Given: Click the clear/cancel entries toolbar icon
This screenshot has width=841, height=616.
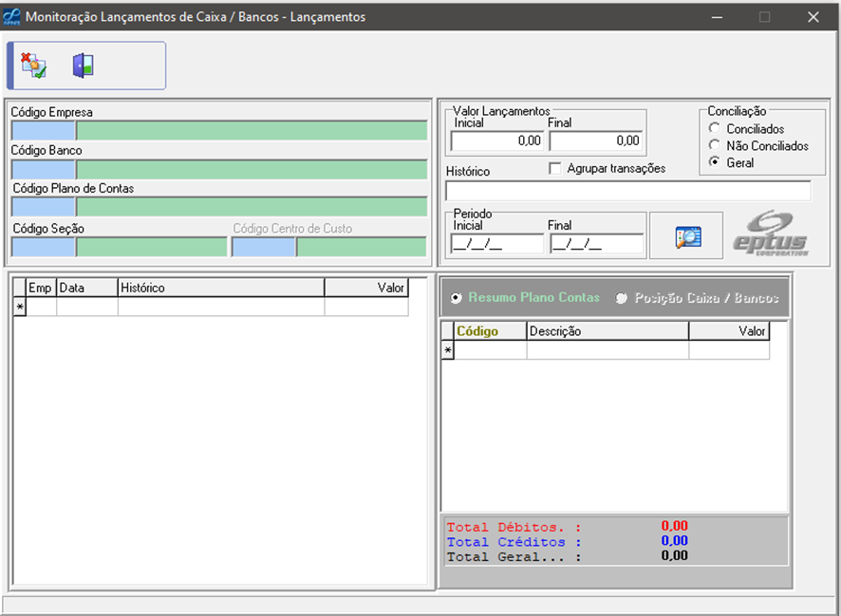Looking at the screenshot, I should pyautogui.click(x=34, y=65).
